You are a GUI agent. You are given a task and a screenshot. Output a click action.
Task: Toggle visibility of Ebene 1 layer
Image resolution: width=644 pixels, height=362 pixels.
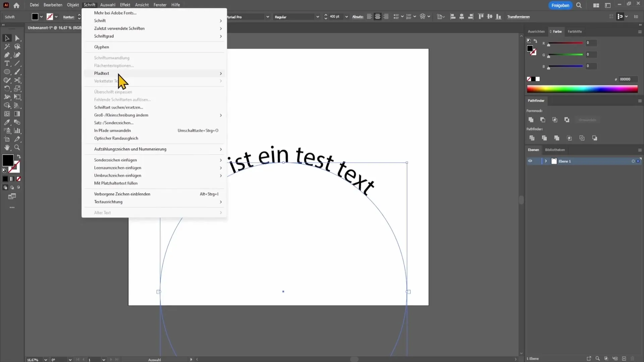coord(530,161)
